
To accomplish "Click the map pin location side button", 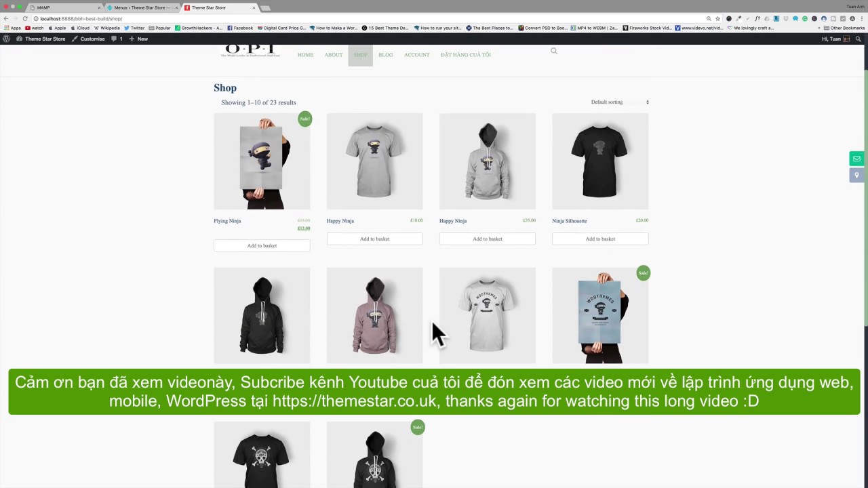I will 856,175.
